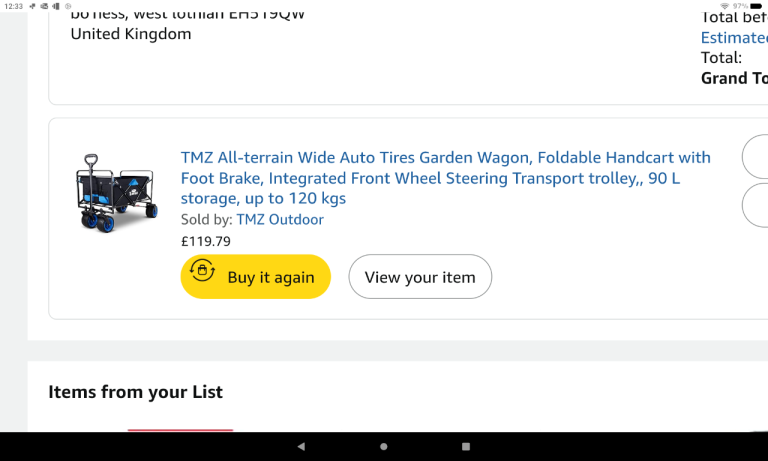768x461 pixels.
Task: Click the upper cut-off pill button right of product
Action: [755, 157]
